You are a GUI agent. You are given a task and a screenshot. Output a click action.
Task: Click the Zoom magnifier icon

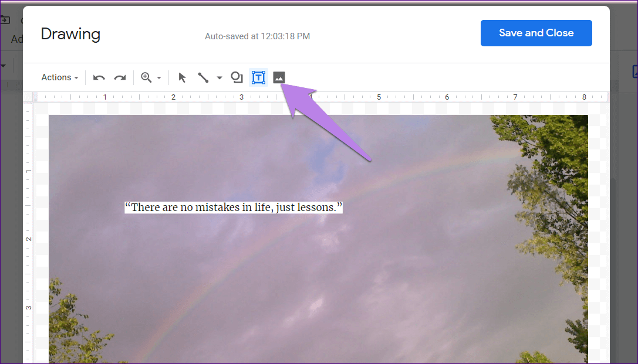pos(146,77)
